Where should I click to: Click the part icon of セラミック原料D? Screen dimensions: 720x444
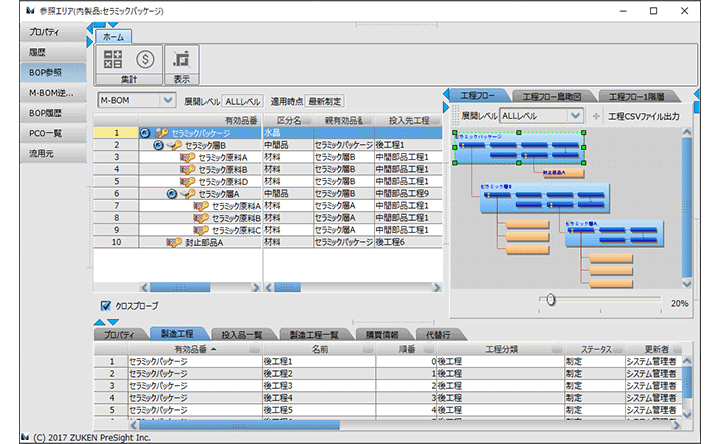(x=187, y=181)
